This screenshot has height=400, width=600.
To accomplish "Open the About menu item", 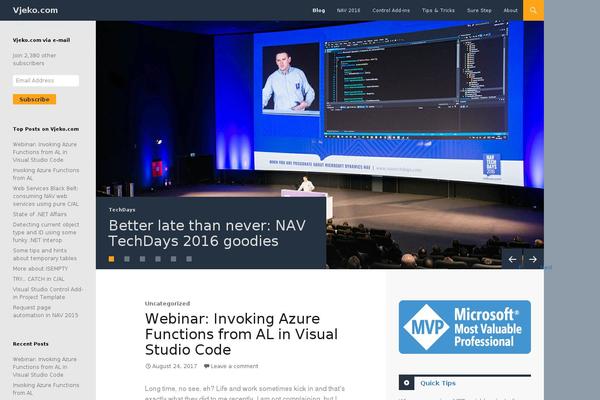I will click(510, 10).
